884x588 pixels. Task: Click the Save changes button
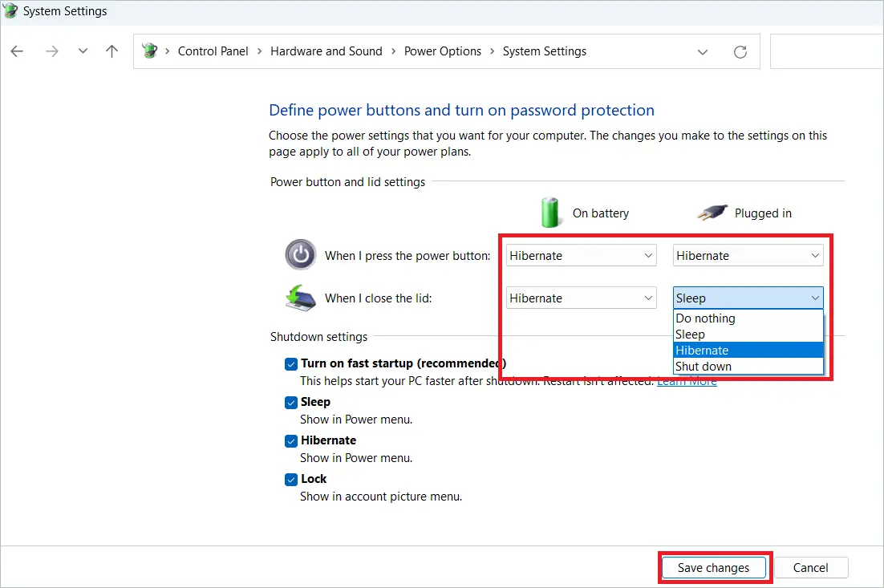point(714,567)
